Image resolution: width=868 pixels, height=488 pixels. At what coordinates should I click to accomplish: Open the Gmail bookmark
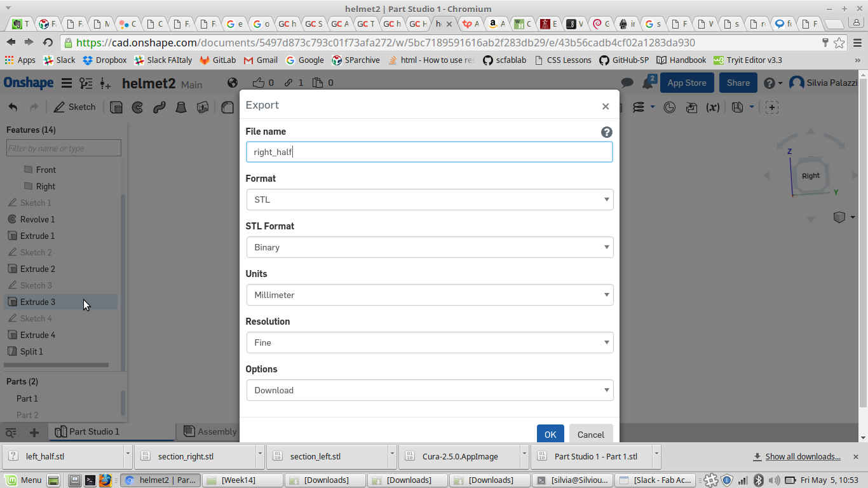261,60
